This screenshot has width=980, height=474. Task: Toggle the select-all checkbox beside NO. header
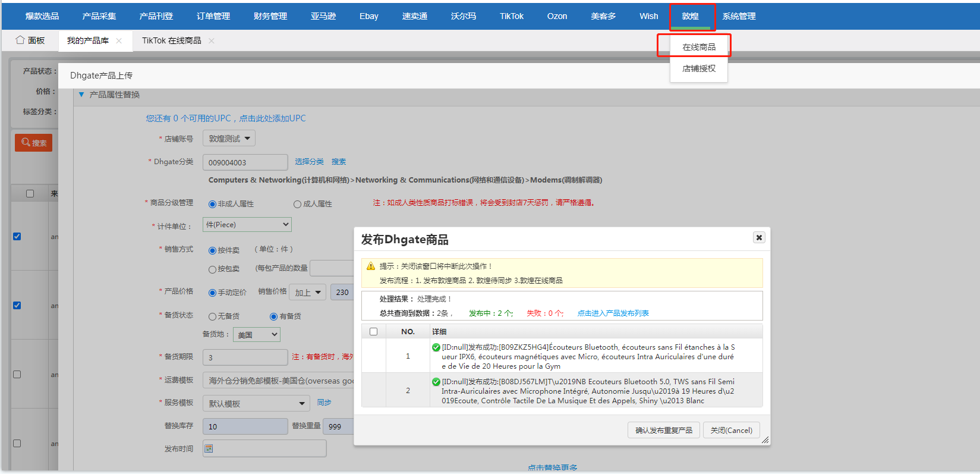coord(373,331)
